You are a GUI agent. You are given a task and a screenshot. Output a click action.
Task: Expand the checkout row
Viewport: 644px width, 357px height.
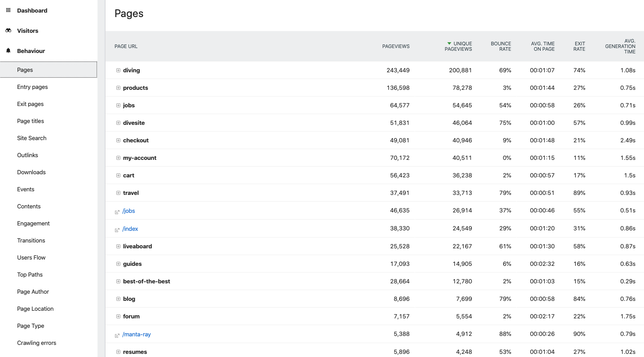click(118, 141)
